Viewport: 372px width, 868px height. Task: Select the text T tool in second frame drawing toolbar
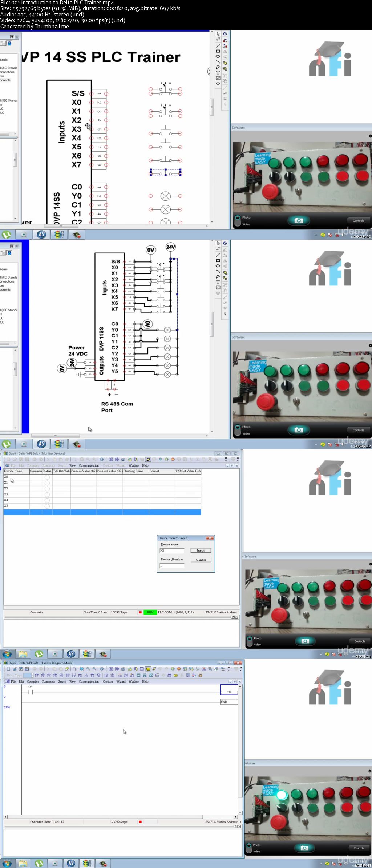(x=218, y=282)
